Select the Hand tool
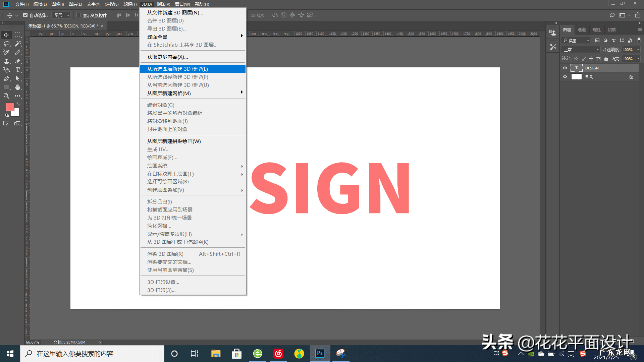 [17, 87]
